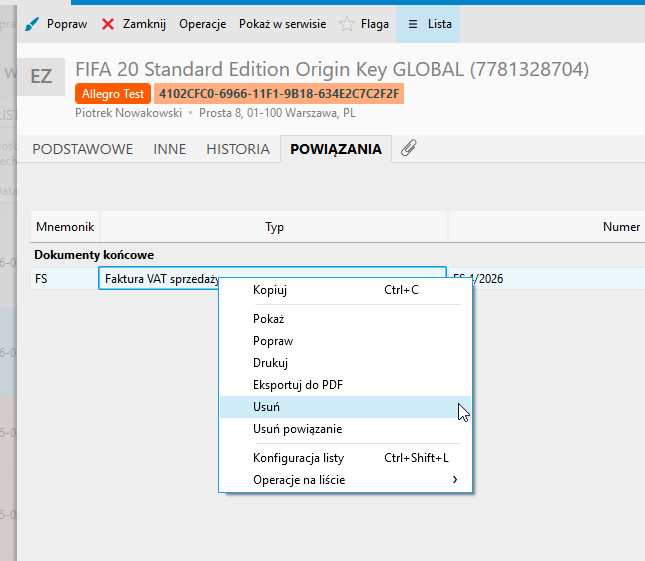Expand the Operacje na liście submenu

pos(345,480)
